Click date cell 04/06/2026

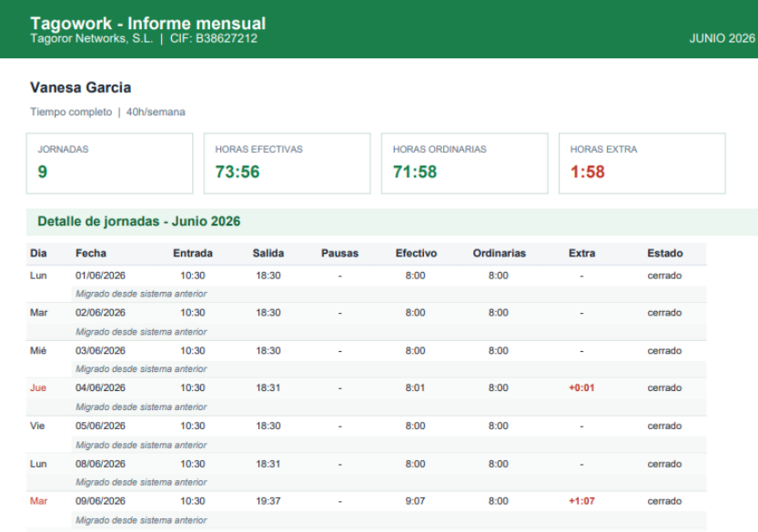coord(100,387)
